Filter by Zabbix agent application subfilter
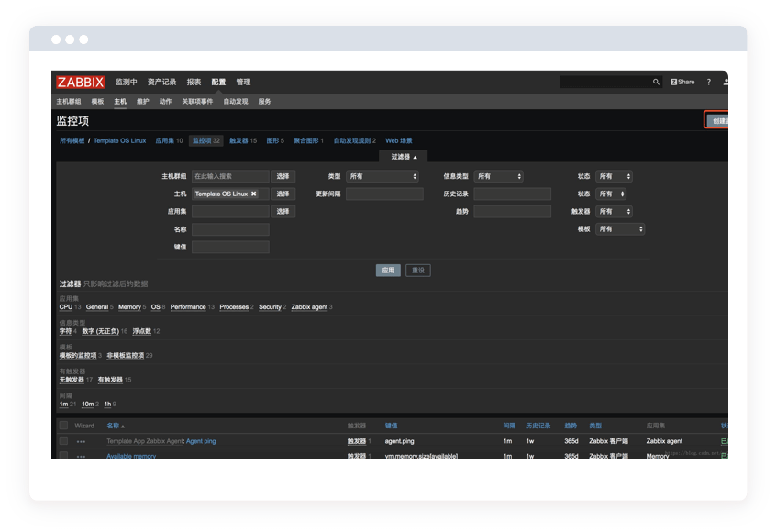This screenshot has width=776, height=532. (309, 307)
